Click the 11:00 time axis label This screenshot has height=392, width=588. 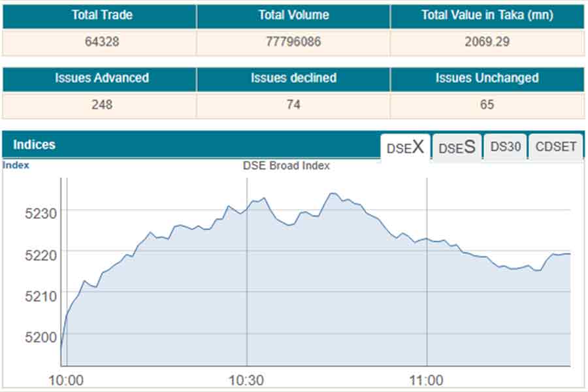click(x=426, y=380)
